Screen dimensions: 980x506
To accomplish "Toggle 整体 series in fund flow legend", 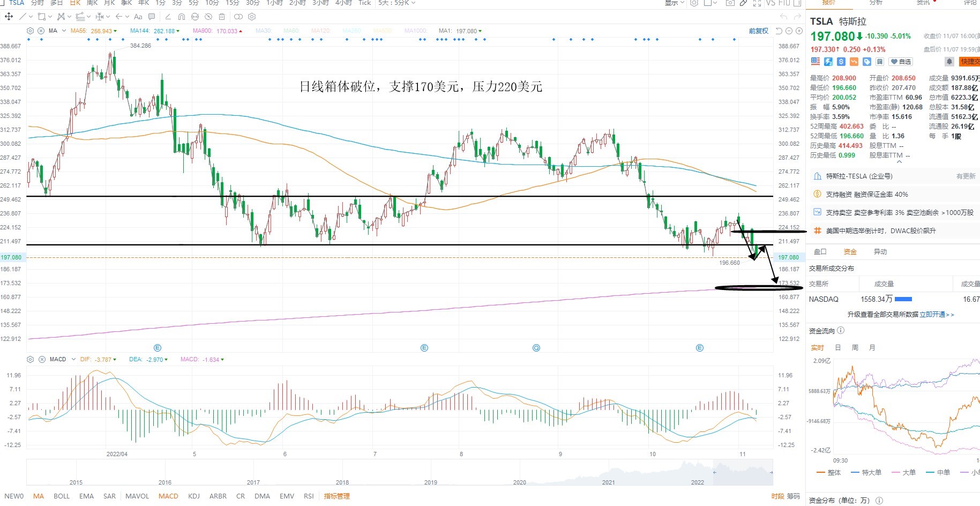I will [828, 472].
